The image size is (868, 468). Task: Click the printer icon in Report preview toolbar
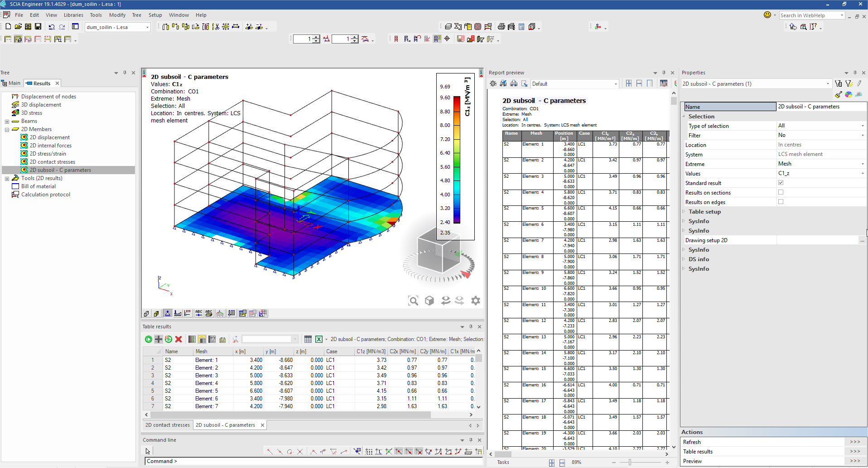pyautogui.click(x=514, y=83)
